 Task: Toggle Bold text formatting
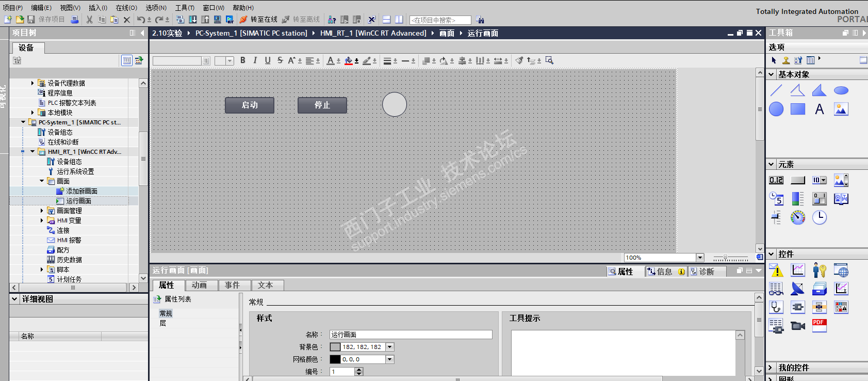[243, 60]
